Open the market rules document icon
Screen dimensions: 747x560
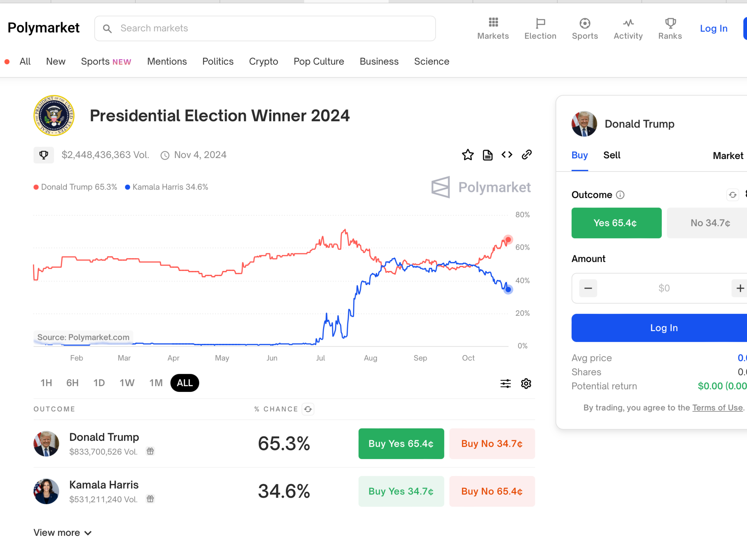(x=487, y=155)
